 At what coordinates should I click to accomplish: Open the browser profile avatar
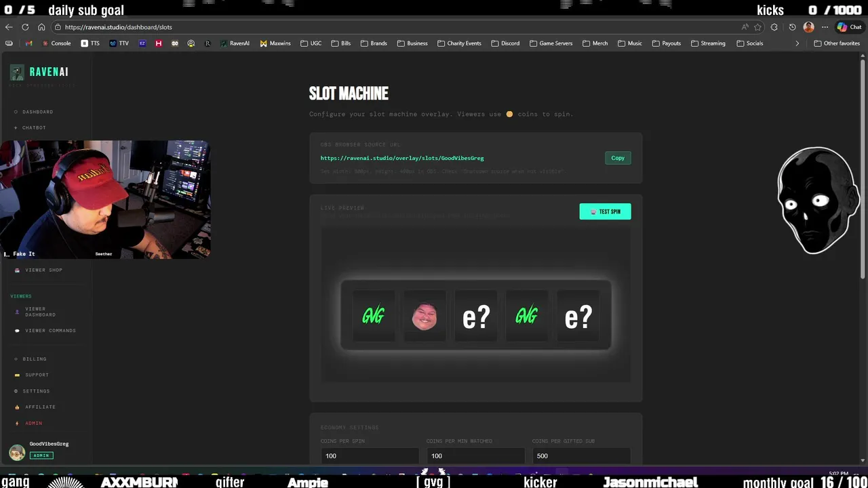point(808,27)
